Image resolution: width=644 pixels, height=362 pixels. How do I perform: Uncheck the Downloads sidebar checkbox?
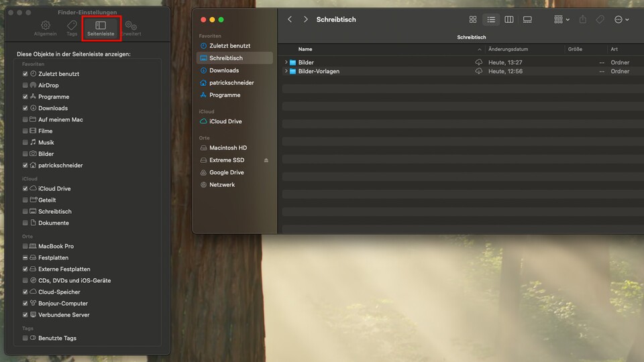point(25,108)
